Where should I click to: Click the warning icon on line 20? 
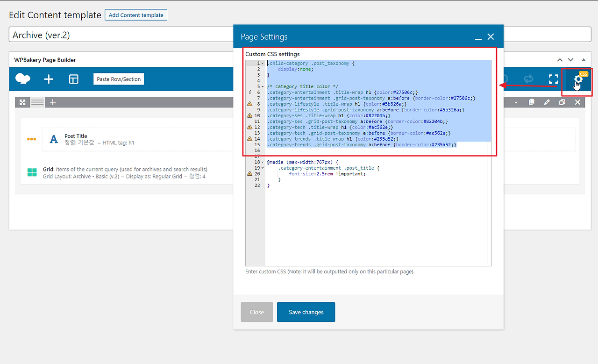point(249,174)
